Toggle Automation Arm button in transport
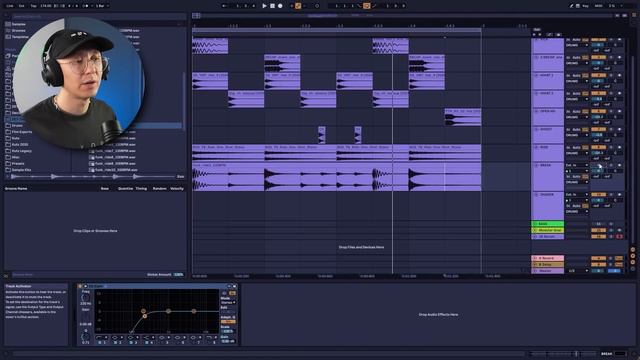The image size is (640, 360). pyautogui.click(x=298, y=6)
